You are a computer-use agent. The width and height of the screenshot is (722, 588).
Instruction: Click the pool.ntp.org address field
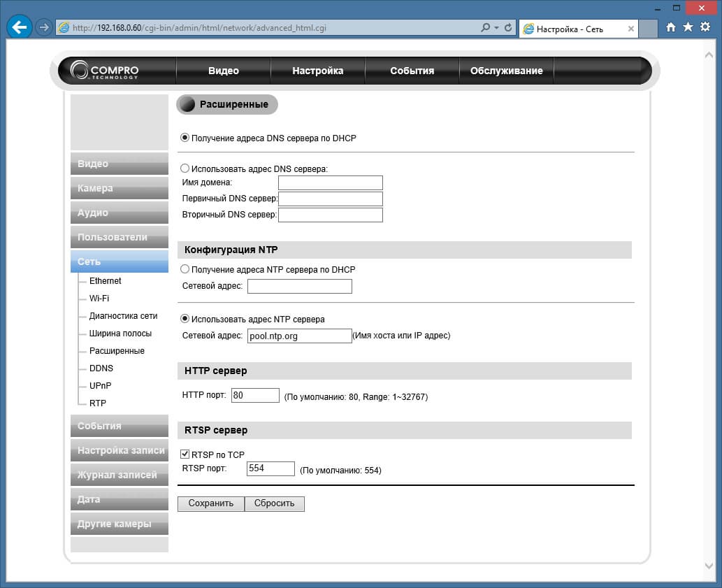pos(299,336)
